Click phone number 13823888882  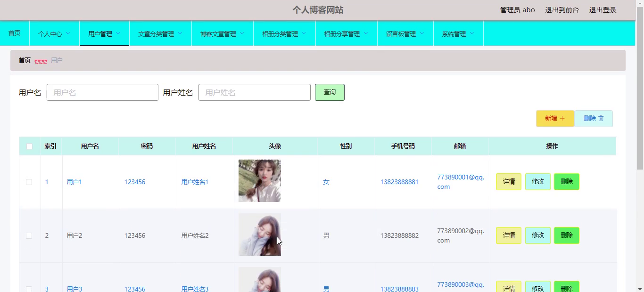(x=399, y=235)
